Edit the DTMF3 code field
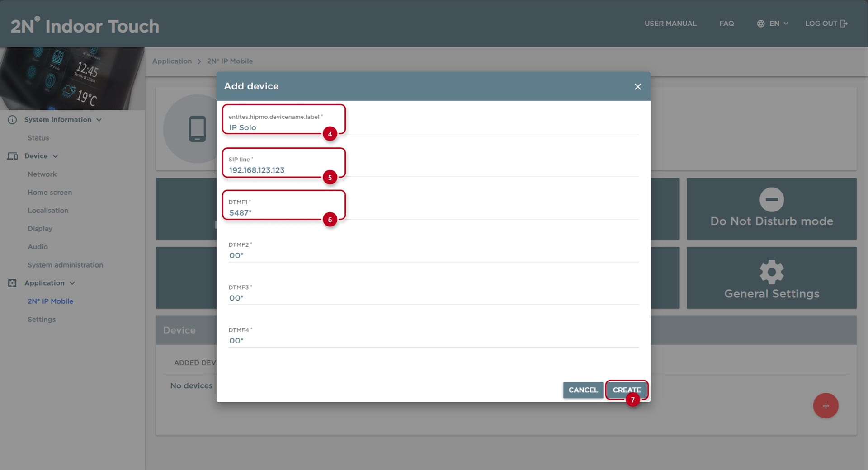 433,298
